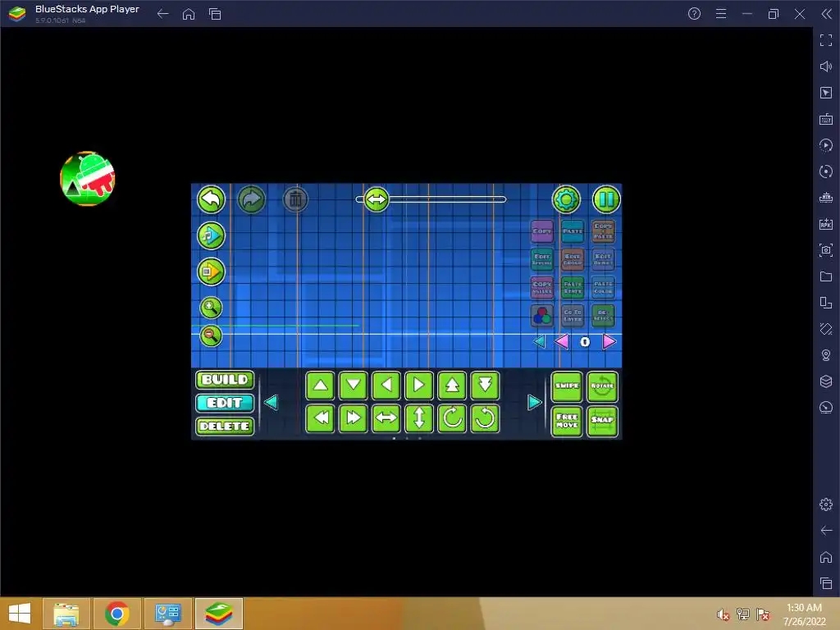The height and width of the screenshot is (630, 840).
Task: Move object left big step
Action: tap(321, 418)
